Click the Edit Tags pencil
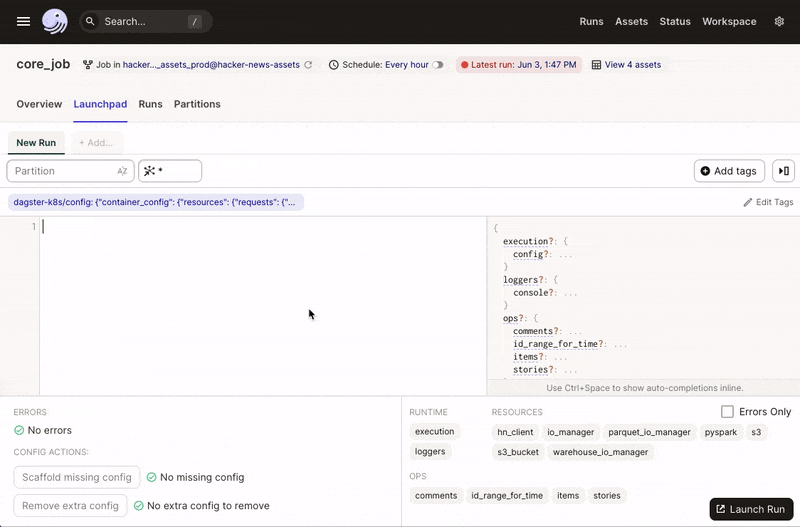The height and width of the screenshot is (527, 800). click(747, 202)
